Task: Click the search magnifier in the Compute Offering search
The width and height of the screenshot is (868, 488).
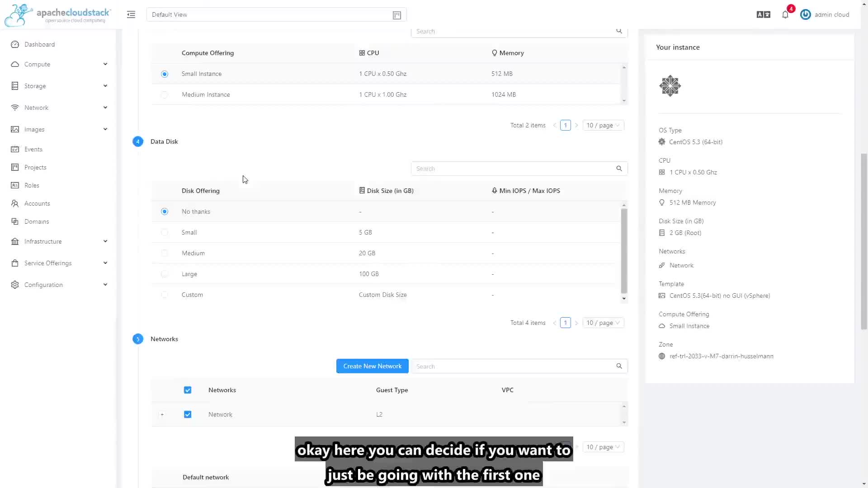Action: pyautogui.click(x=619, y=31)
